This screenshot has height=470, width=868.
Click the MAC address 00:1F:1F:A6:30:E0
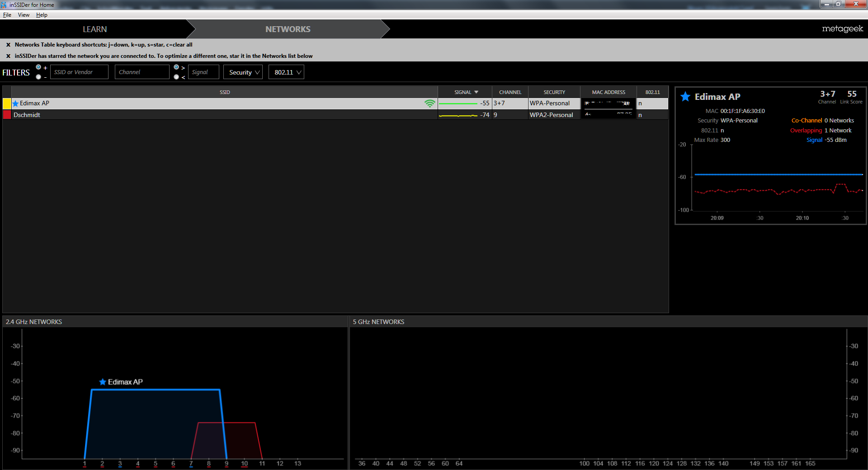coord(743,111)
